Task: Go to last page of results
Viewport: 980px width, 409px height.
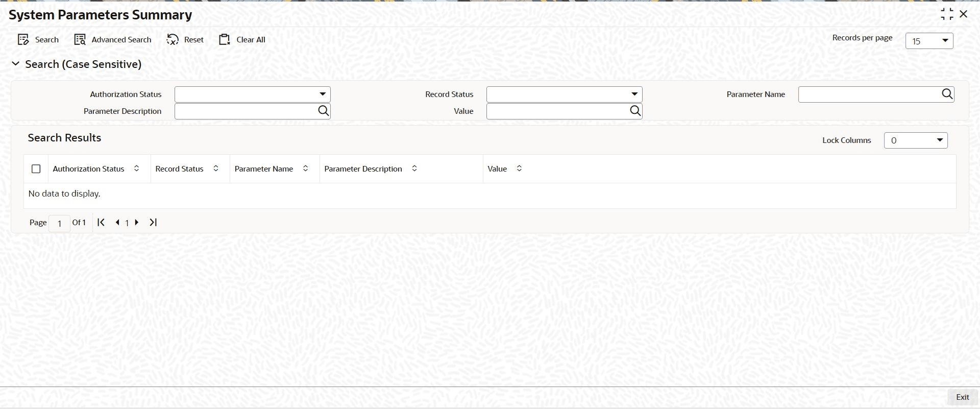Action: (x=153, y=222)
